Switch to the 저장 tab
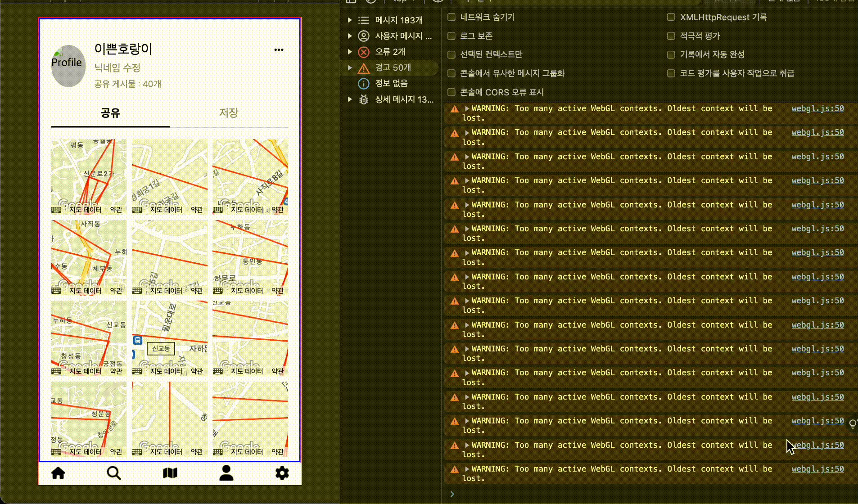858x504 pixels. point(228,113)
